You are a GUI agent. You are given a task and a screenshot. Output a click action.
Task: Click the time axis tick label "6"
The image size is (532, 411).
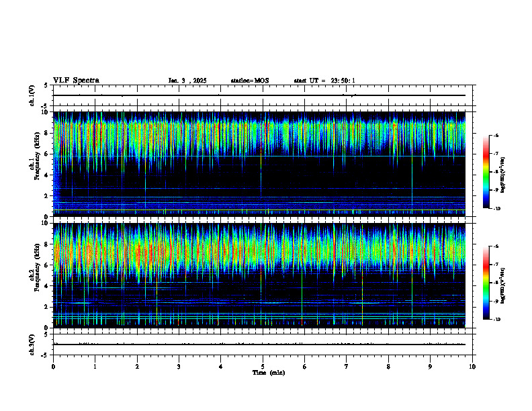[305, 367]
